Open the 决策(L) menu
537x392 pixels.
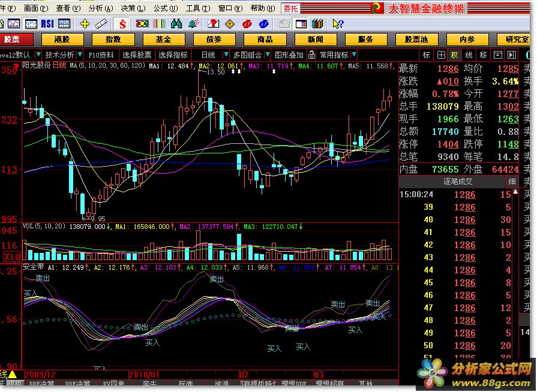click(x=133, y=8)
